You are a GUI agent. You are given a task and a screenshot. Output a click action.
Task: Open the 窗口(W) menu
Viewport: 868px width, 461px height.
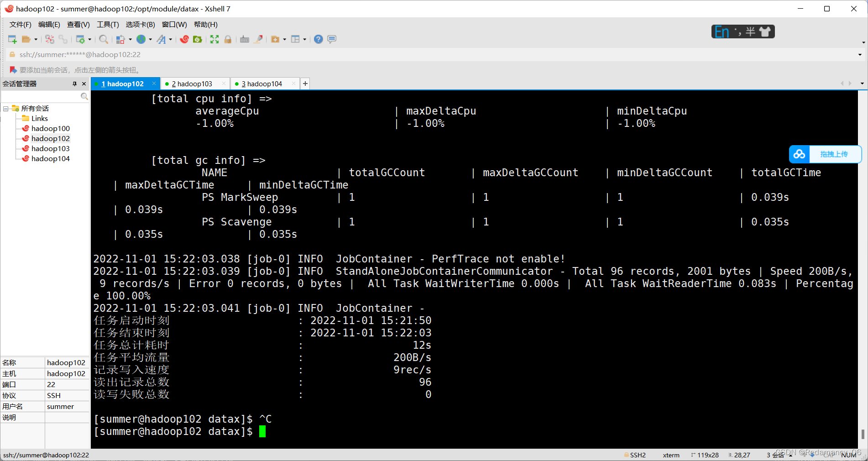point(174,25)
